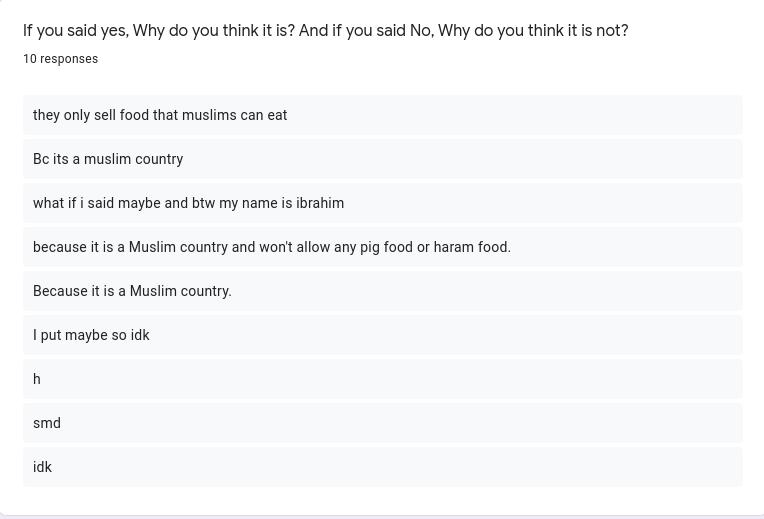This screenshot has height=519, width=764.
Task: Click the word 'eat' ending the first response
Action: click(277, 115)
